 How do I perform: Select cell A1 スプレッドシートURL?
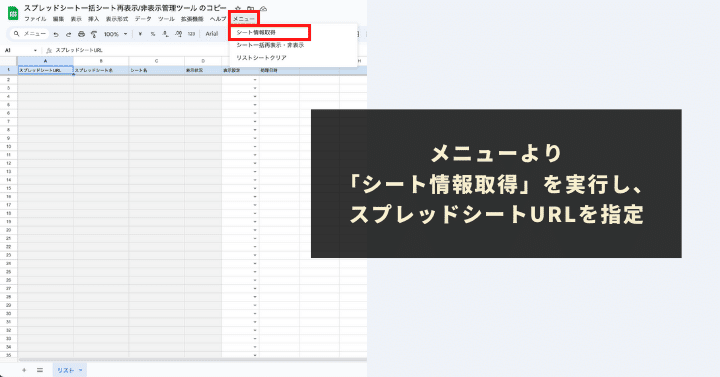pyautogui.click(x=45, y=70)
